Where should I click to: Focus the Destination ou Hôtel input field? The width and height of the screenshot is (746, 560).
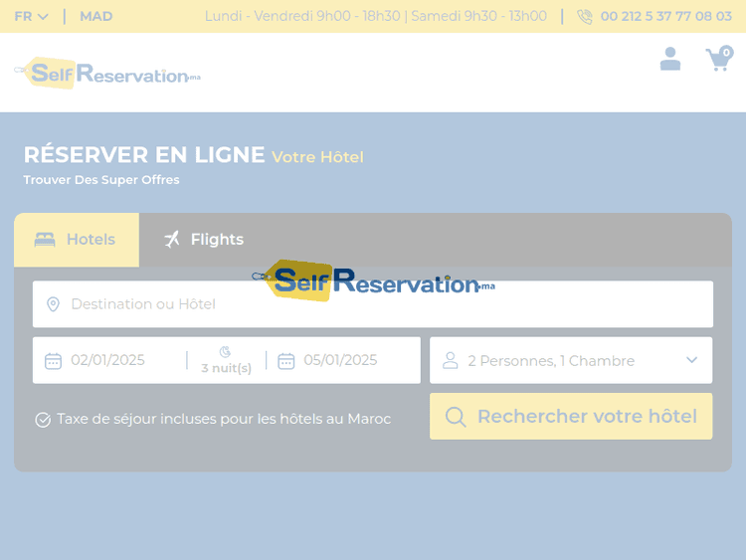pos(373,304)
